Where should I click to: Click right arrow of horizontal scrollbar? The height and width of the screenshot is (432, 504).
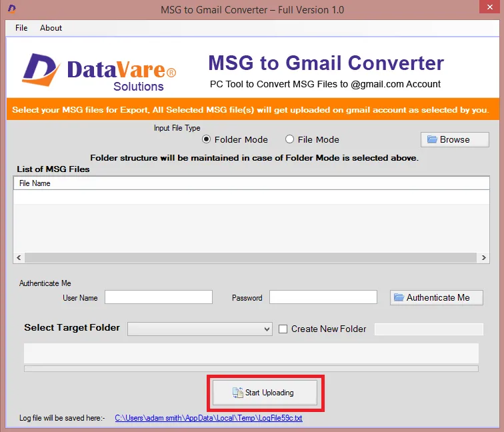(483, 258)
